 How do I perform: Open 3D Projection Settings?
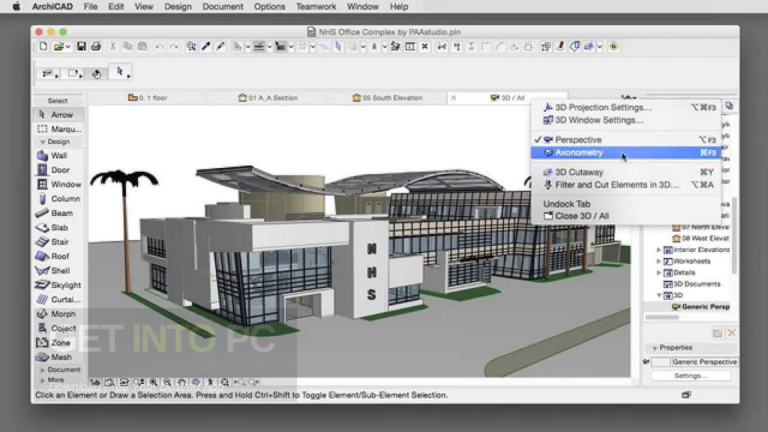click(625, 107)
